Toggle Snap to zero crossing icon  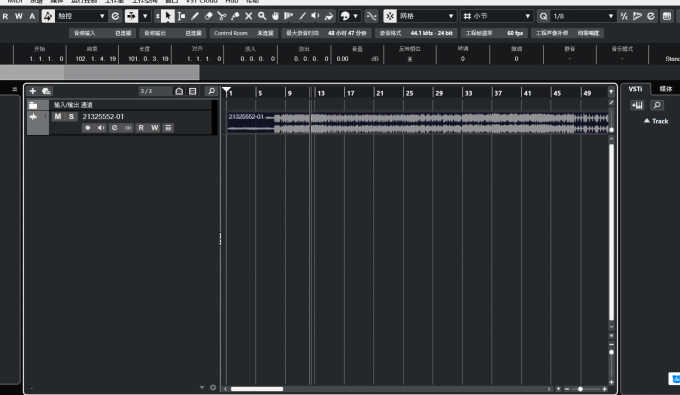(372, 16)
